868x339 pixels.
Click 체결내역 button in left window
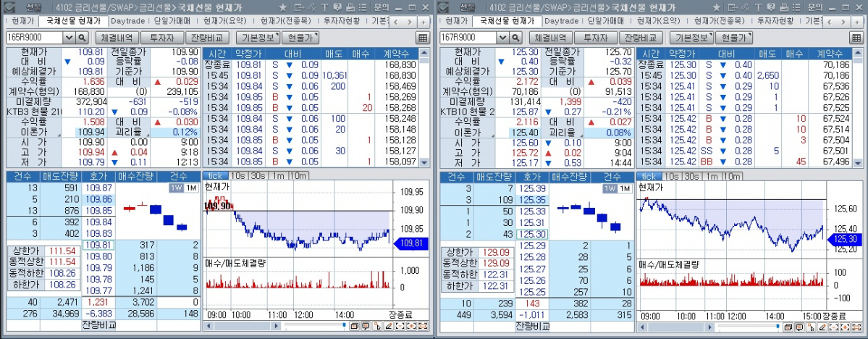pos(117,38)
